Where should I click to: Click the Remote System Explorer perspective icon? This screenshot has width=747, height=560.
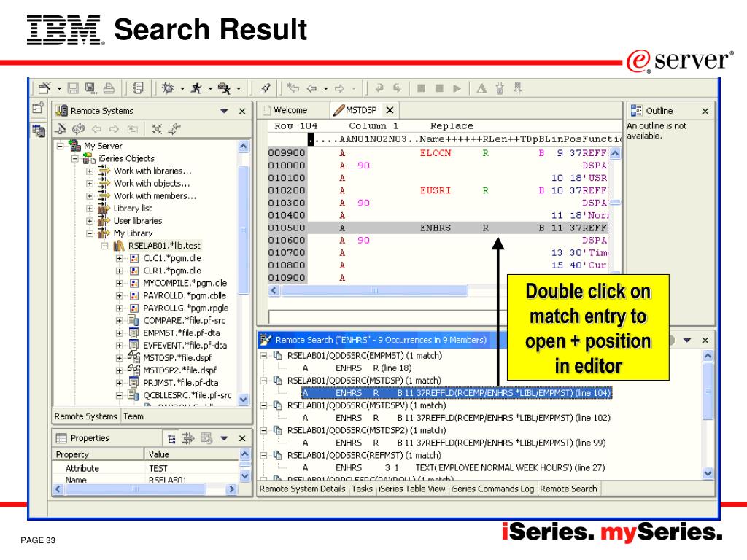(x=39, y=130)
